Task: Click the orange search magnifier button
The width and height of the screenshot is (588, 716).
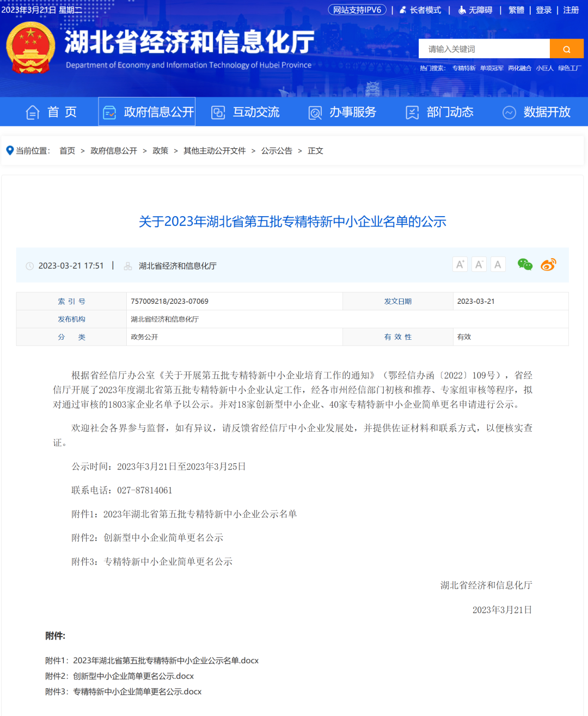Action: coord(566,49)
